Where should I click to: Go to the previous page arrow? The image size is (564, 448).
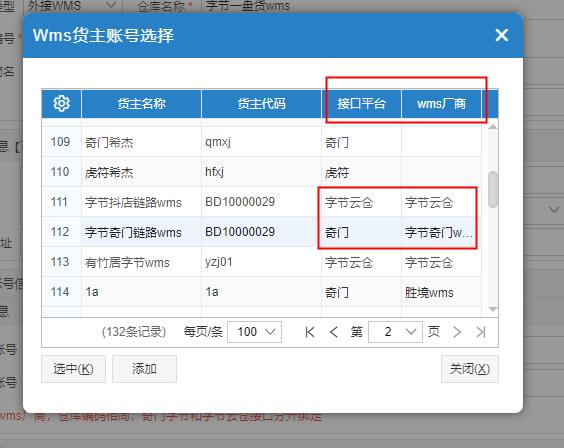(x=333, y=332)
